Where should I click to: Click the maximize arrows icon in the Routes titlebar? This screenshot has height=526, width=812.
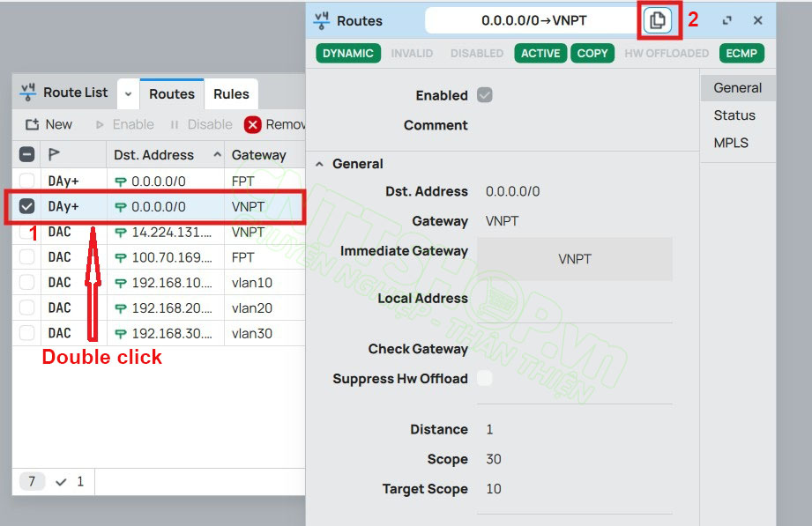click(726, 19)
